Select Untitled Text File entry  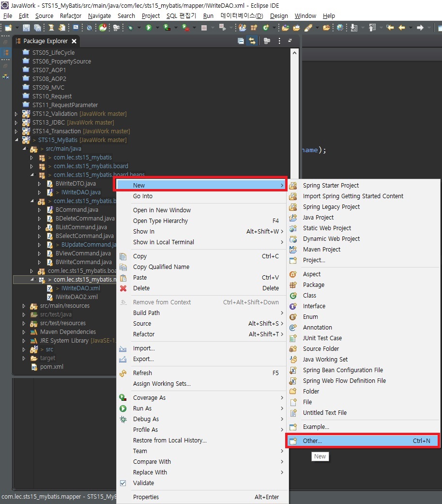tap(363, 413)
